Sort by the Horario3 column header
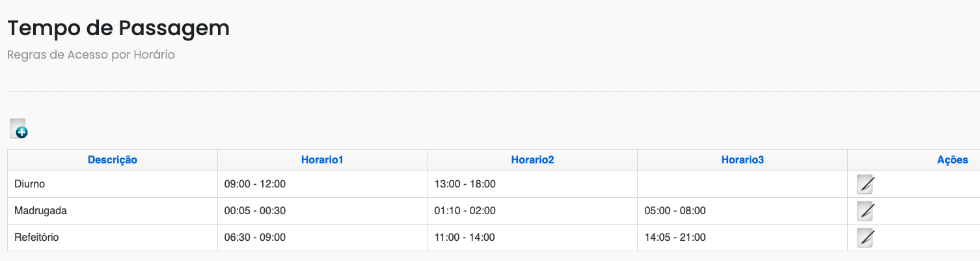The height and width of the screenshot is (261, 980). (x=742, y=159)
